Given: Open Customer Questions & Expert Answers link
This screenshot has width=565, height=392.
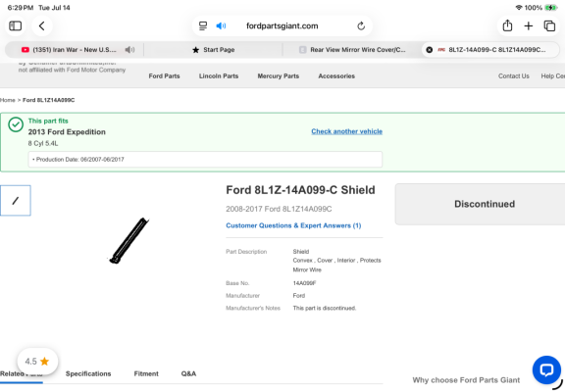Looking at the screenshot, I should pos(293,225).
